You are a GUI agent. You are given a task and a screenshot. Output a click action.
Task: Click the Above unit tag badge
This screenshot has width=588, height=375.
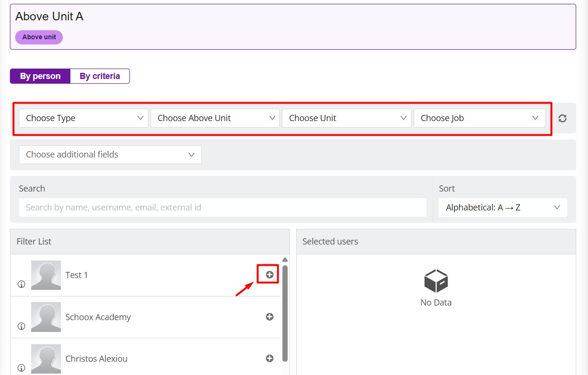coord(39,37)
